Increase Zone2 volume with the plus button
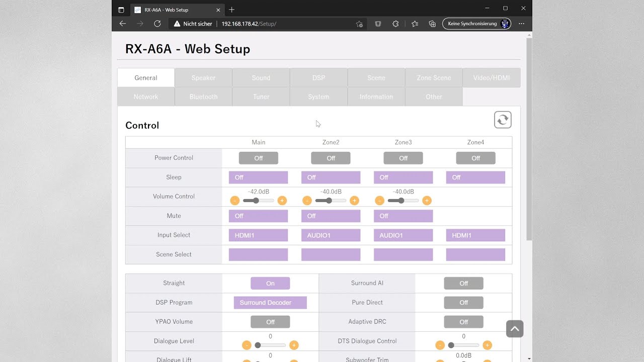Screen dimensions: 644x362 pos(355,201)
